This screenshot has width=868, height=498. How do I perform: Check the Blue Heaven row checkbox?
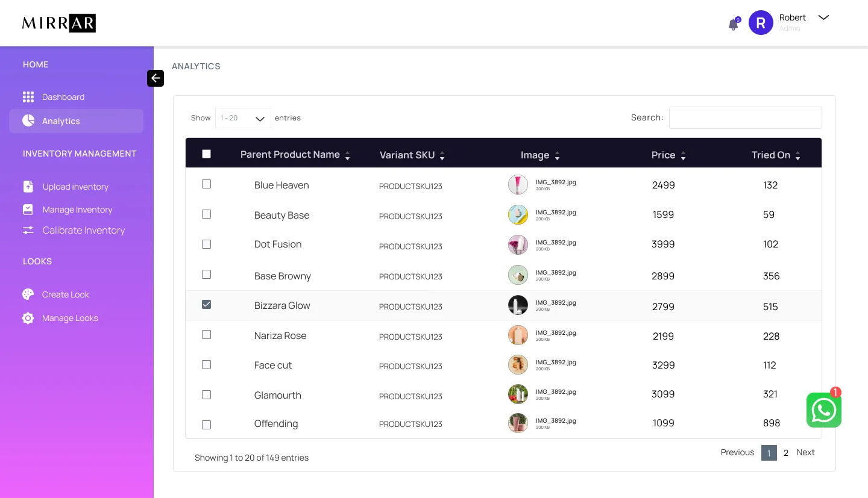[206, 184]
